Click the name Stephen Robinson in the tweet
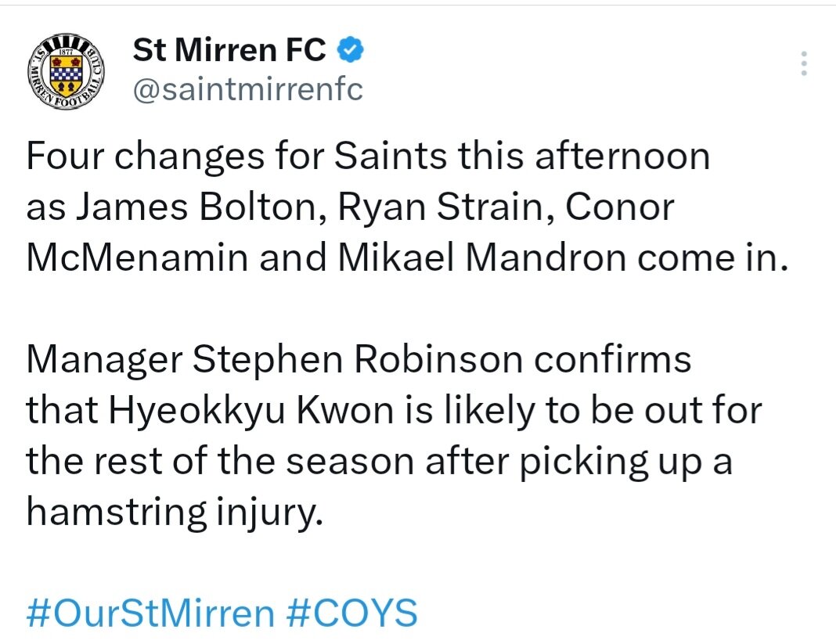This screenshot has width=836, height=644. pos(358,359)
